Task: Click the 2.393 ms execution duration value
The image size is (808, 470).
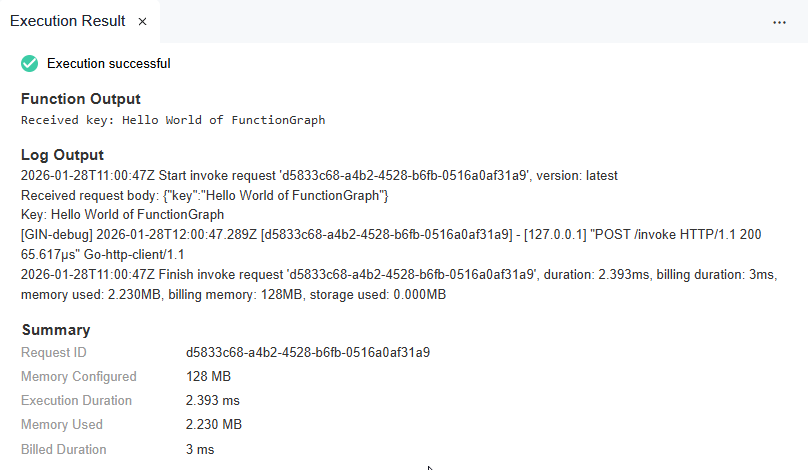Action: tap(214, 401)
